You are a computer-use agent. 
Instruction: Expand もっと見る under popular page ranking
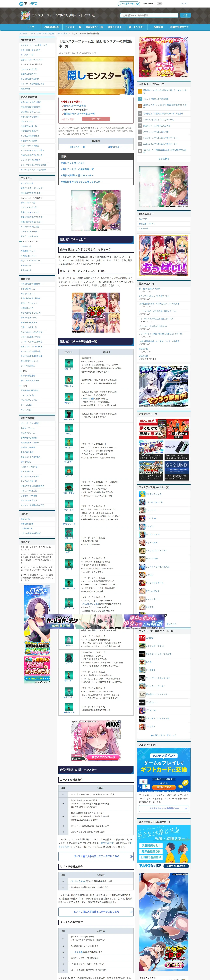pyautogui.click(x=164, y=159)
